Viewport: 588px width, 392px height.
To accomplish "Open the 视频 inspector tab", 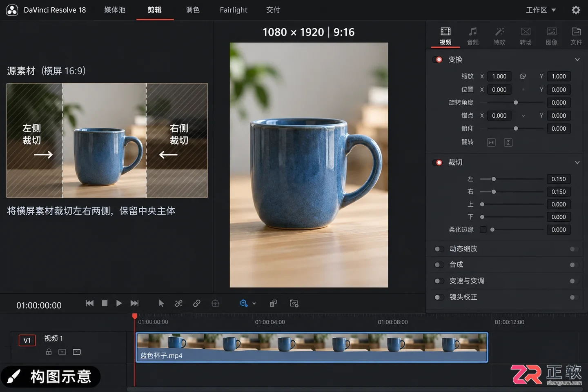I will (445, 36).
